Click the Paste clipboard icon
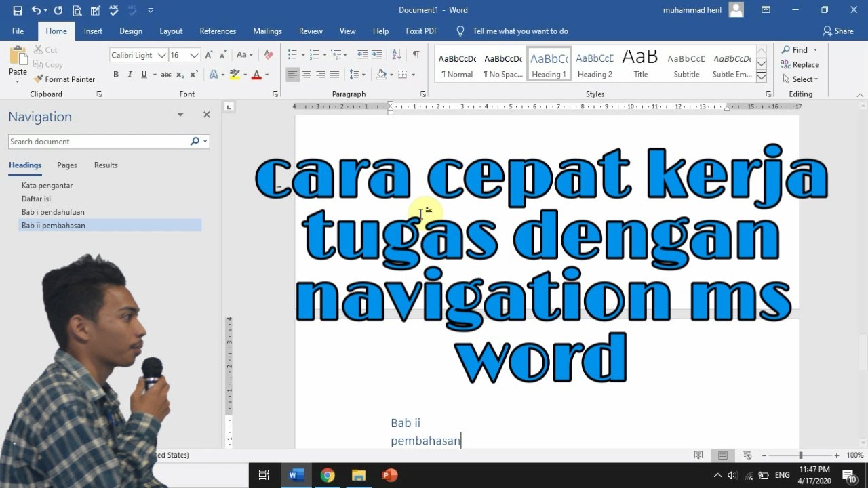Screen dimensions: 868x488 [x=18, y=56]
